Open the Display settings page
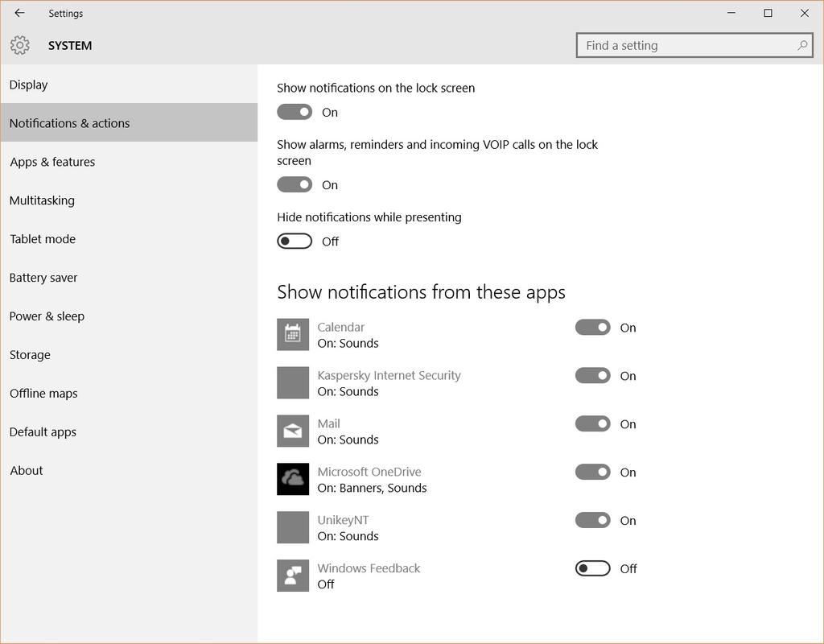This screenshot has height=644, width=824. [129, 84]
